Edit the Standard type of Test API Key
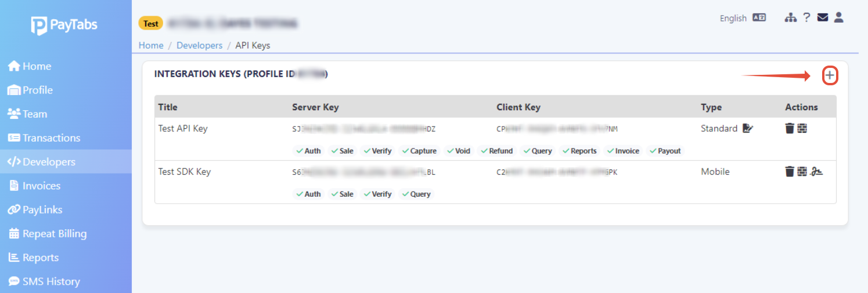868x293 pixels. pos(748,129)
